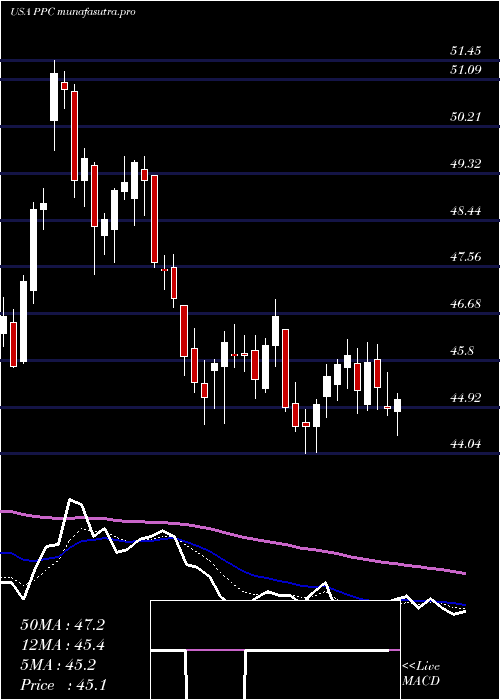Click the USA PPC munafasutra.pro title
The width and height of the screenshot is (500, 700).
point(73,12)
